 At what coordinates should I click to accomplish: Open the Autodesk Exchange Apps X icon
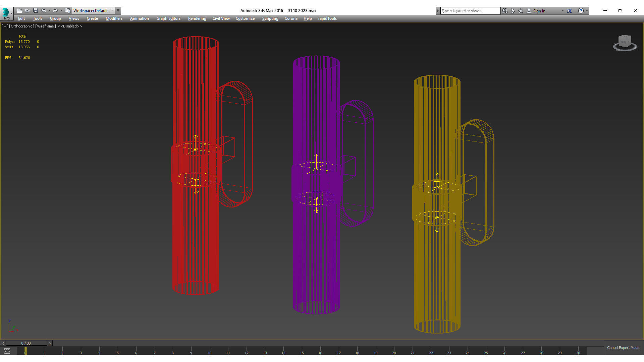point(569,11)
